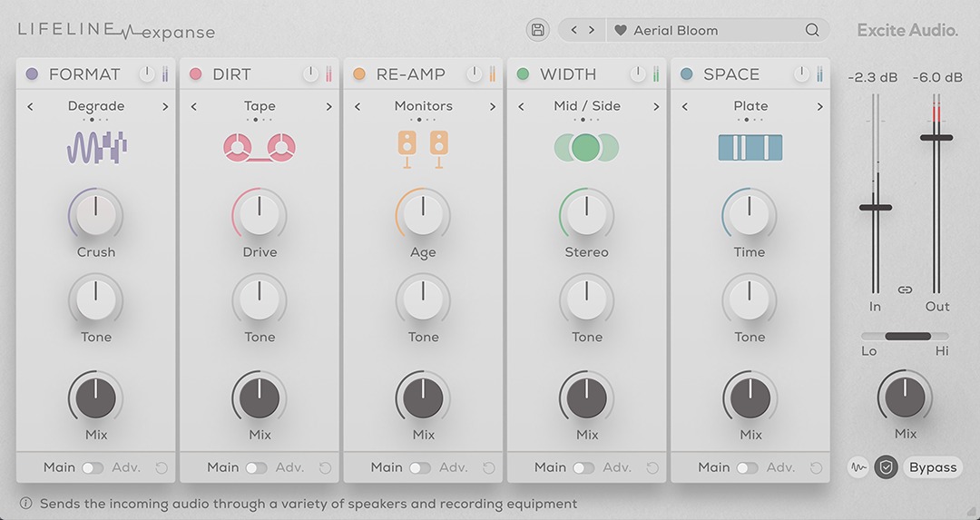This screenshot has height=520, width=980.
Task: Click the Monitors speaker icon in RE-AMP
Action: point(423,147)
